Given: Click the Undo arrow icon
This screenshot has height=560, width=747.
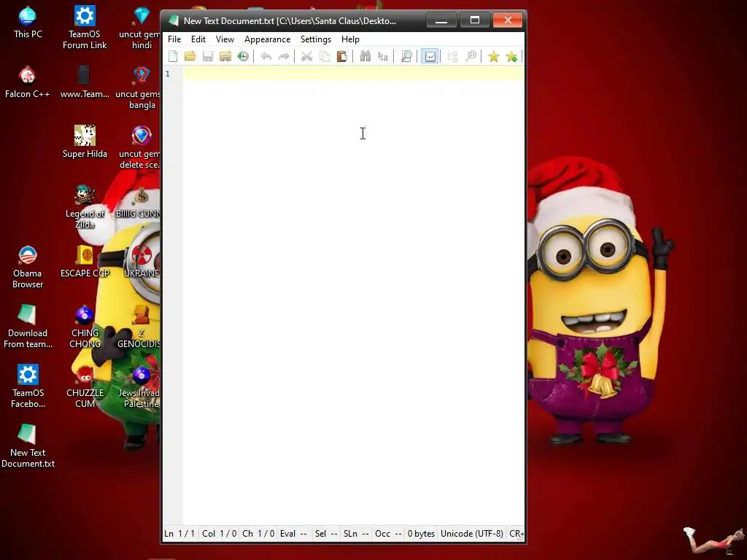Looking at the screenshot, I should [x=266, y=56].
